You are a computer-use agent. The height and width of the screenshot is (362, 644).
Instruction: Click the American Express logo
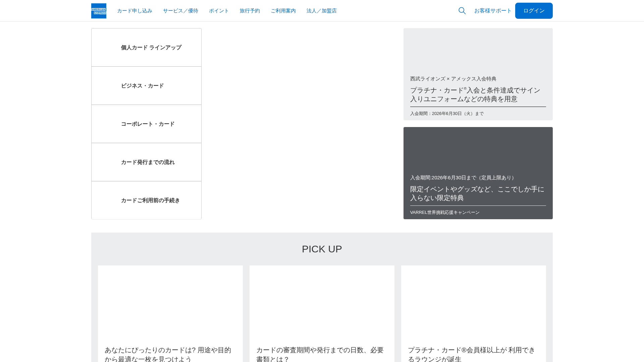point(99,11)
